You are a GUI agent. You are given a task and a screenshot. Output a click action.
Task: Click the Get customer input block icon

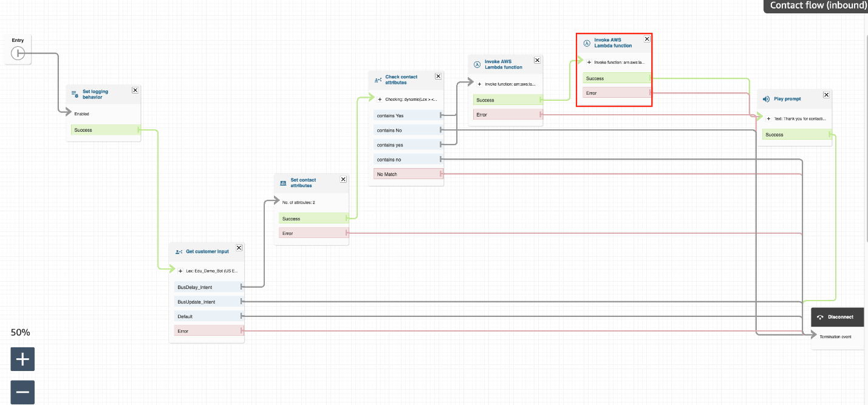pos(179,251)
